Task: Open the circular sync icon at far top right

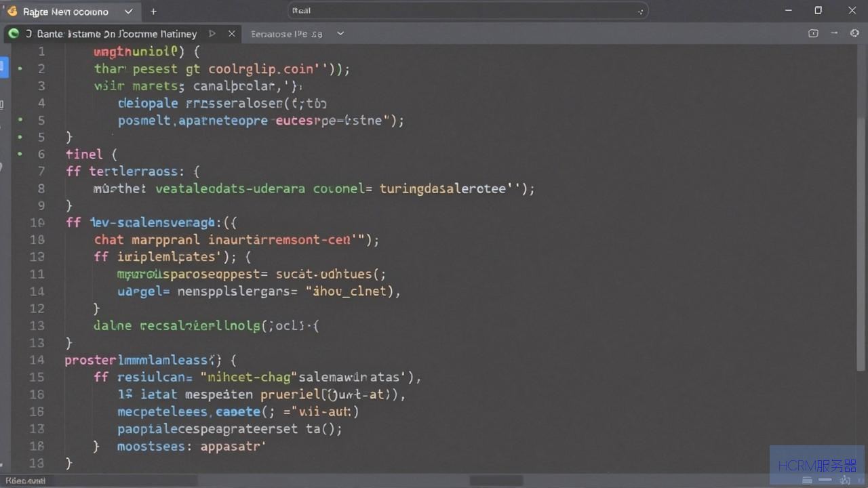Action: (854, 33)
